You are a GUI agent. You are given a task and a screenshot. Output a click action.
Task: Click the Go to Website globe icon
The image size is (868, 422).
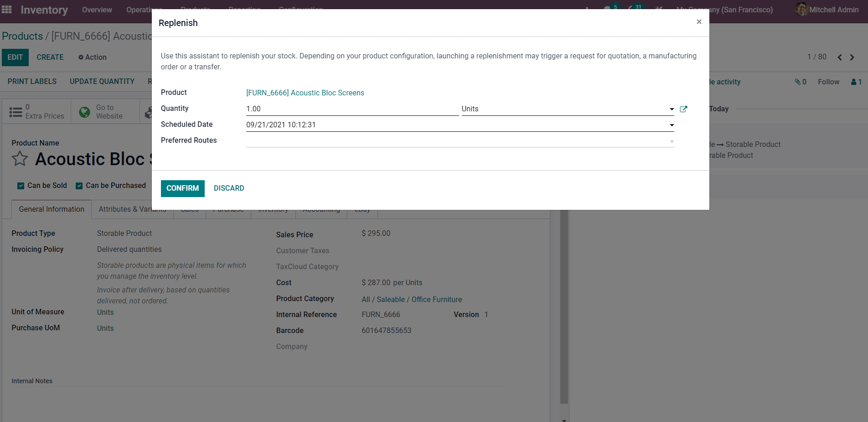point(84,112)
